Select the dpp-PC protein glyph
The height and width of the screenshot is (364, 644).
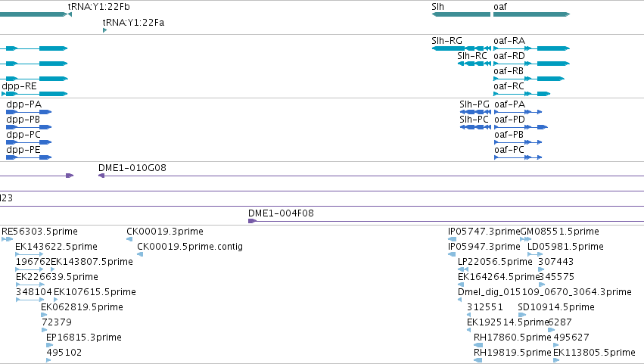29,142
